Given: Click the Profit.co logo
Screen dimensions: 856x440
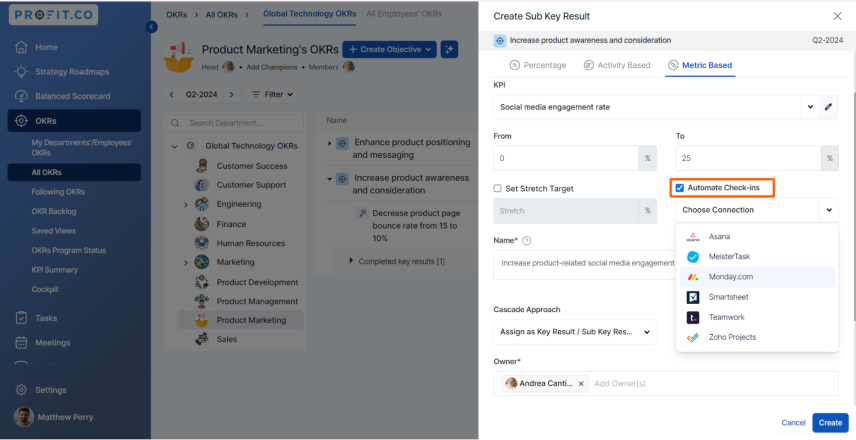Looking at the screenshot, I should [x=53, y=15].
